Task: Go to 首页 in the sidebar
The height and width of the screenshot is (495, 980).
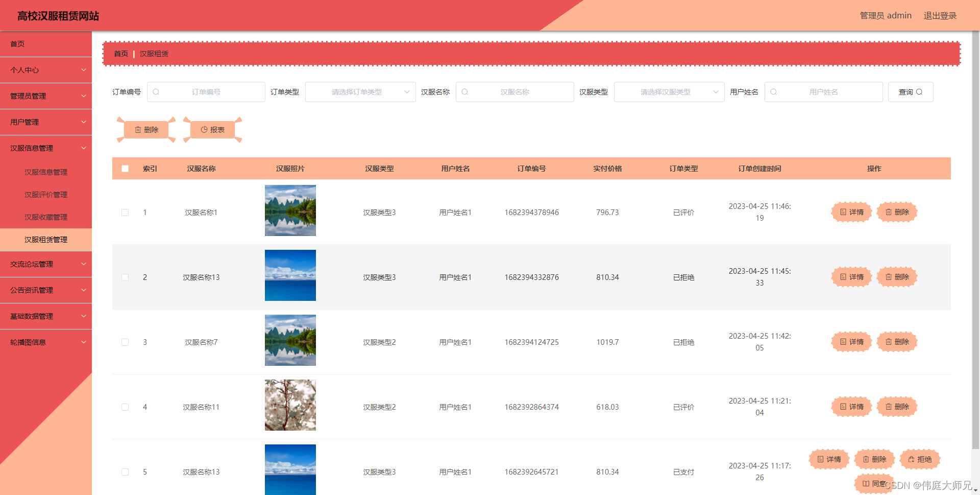Action: [46, 44]
